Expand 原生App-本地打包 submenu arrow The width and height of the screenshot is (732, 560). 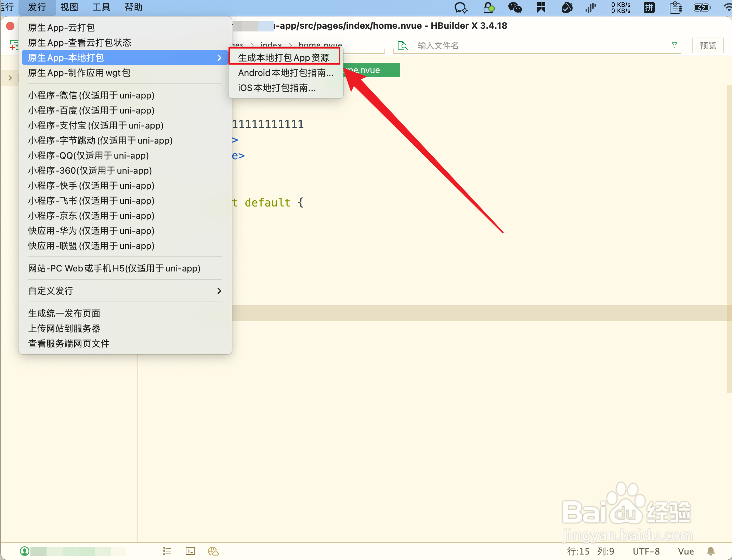point(219,57)
